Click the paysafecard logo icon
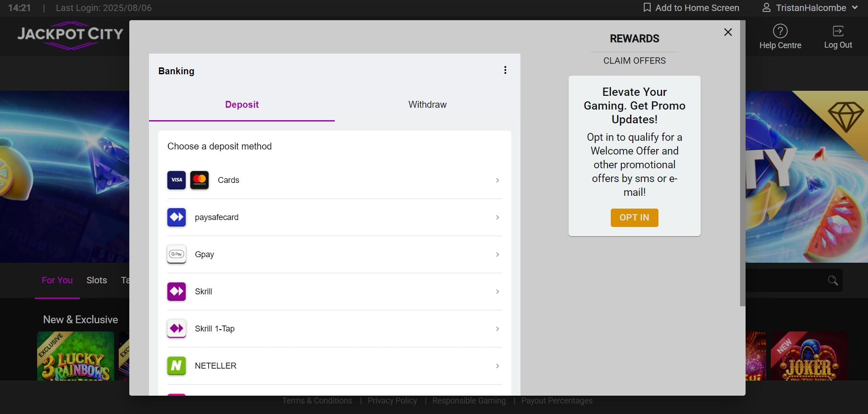The image size is (868, 414). [177, 217]
